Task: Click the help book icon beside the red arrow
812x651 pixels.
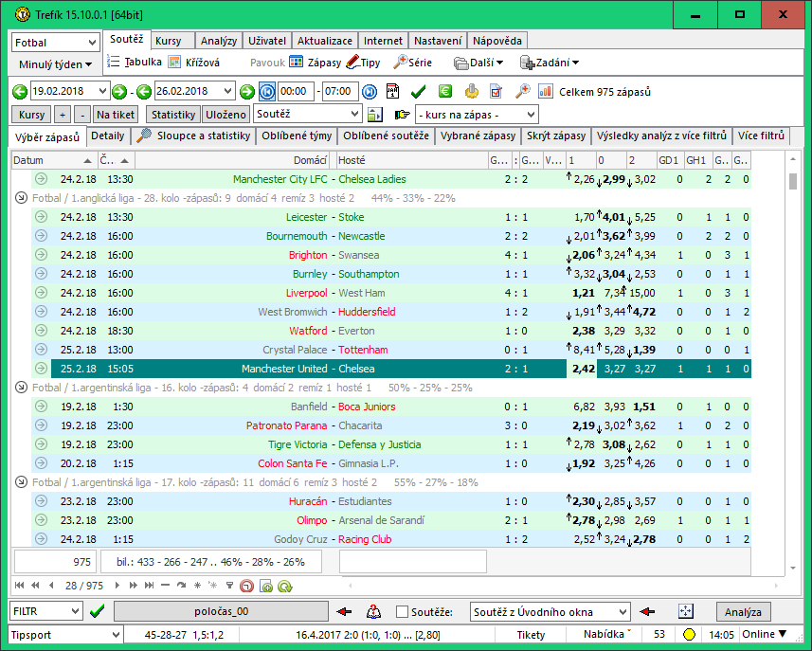Action: pyautogui.click(x=373, y=611)
